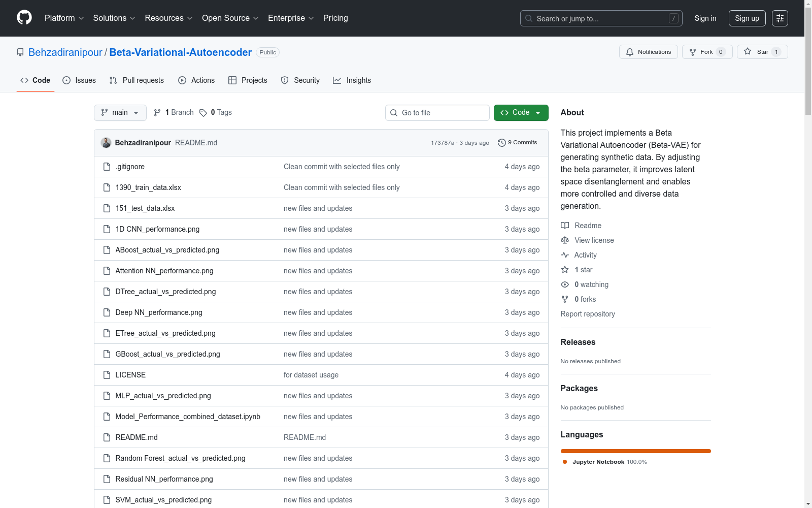Expand the Platform menu
This screenshot has height=508, width=812.
click(x=64, y=18)
